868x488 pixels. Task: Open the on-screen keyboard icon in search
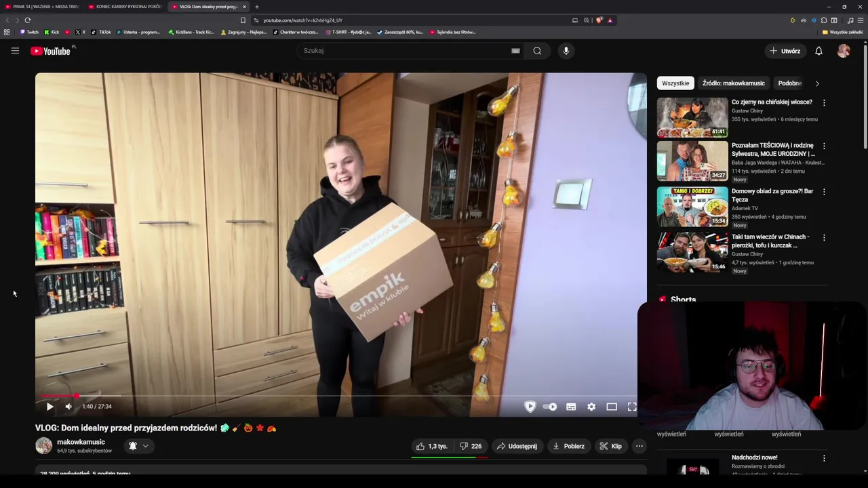point(515,51)
